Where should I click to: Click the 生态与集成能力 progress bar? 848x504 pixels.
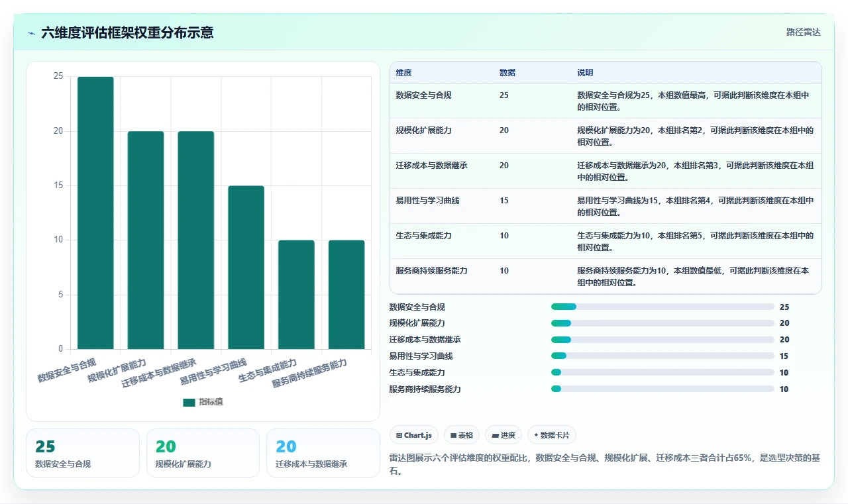(662, 373)
